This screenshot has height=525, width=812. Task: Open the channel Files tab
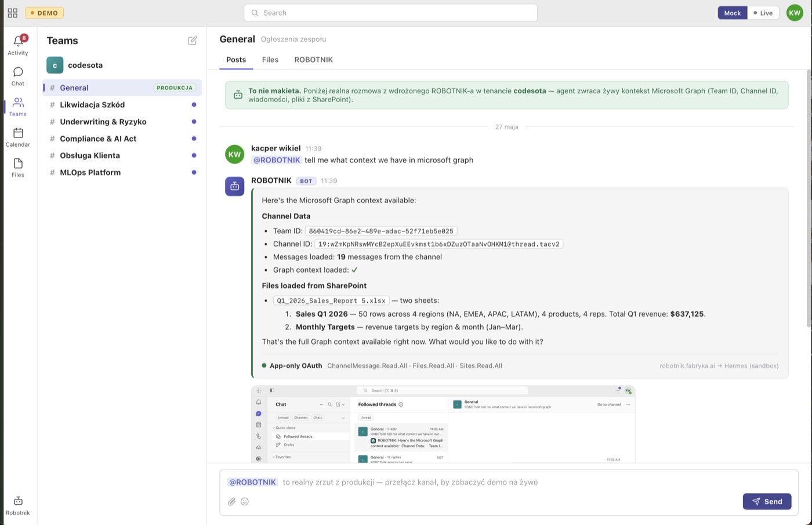click(270, 60)
